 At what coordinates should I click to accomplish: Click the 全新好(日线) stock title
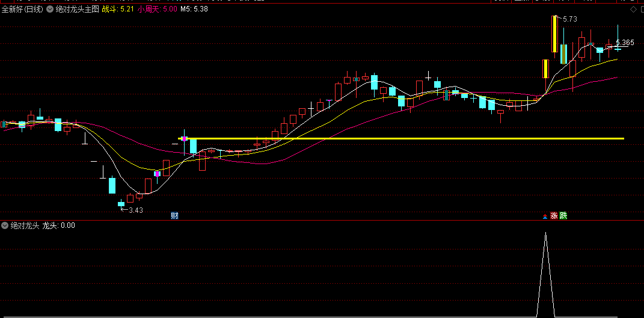pyautogui.click(x=22, y=9)
